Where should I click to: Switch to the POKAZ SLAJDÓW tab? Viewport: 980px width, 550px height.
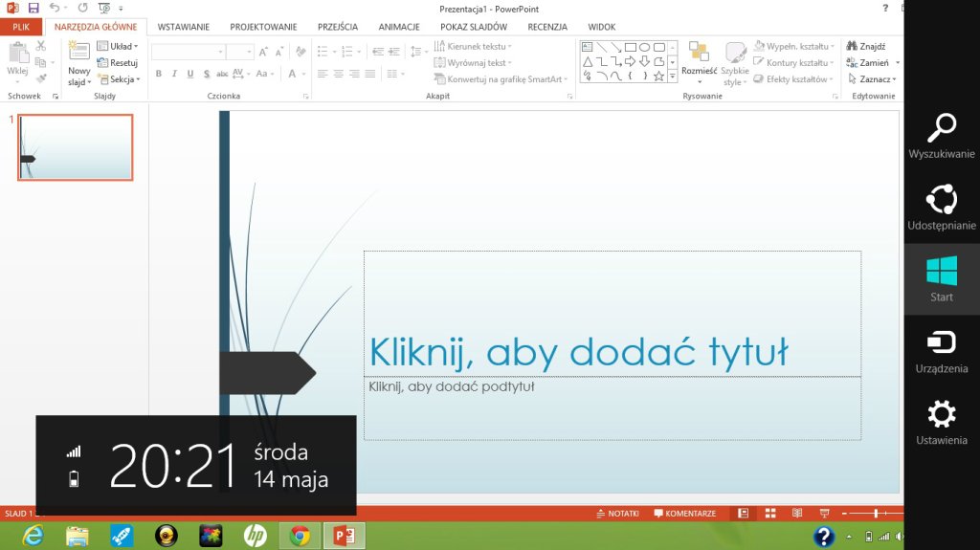[x=473, y=27]
